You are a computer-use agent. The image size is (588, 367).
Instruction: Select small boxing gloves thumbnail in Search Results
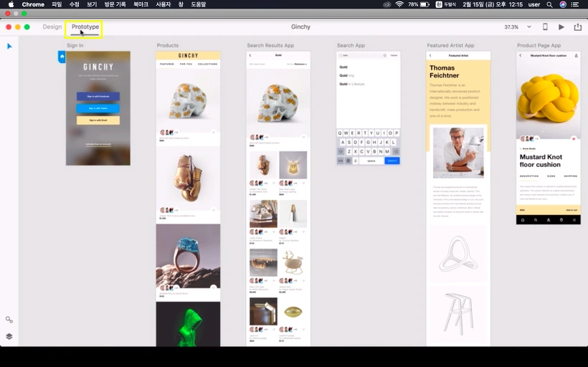[x=264, y=165]
